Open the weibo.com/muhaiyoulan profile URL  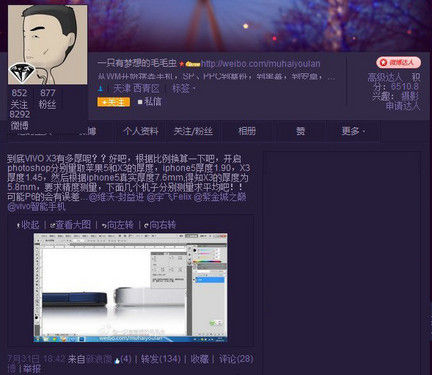[261, 63]
